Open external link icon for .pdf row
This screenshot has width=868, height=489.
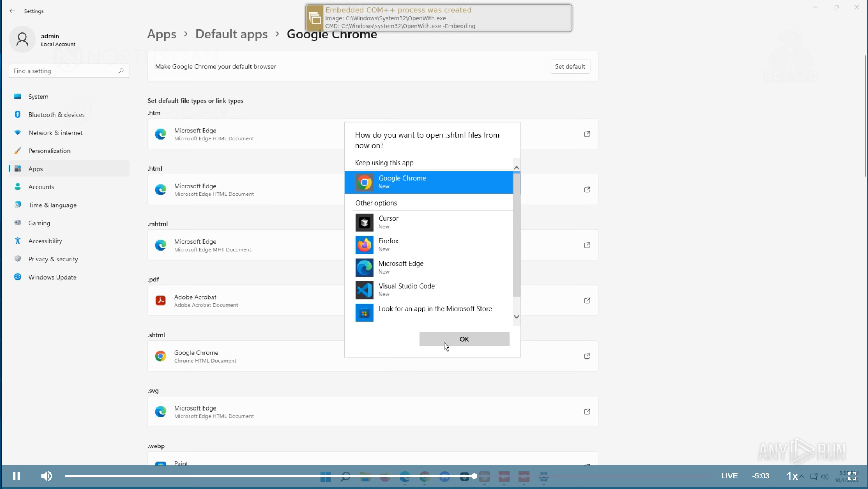click(587, 301)
